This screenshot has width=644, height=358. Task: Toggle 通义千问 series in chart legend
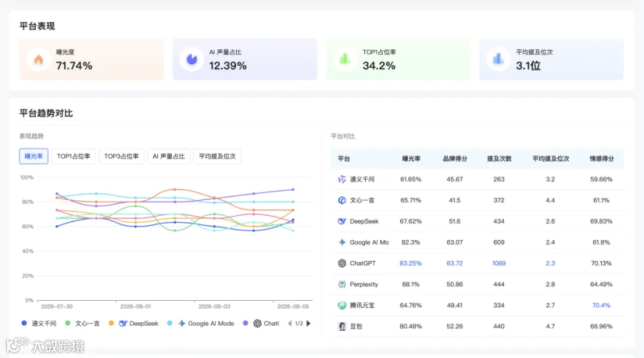39,324
